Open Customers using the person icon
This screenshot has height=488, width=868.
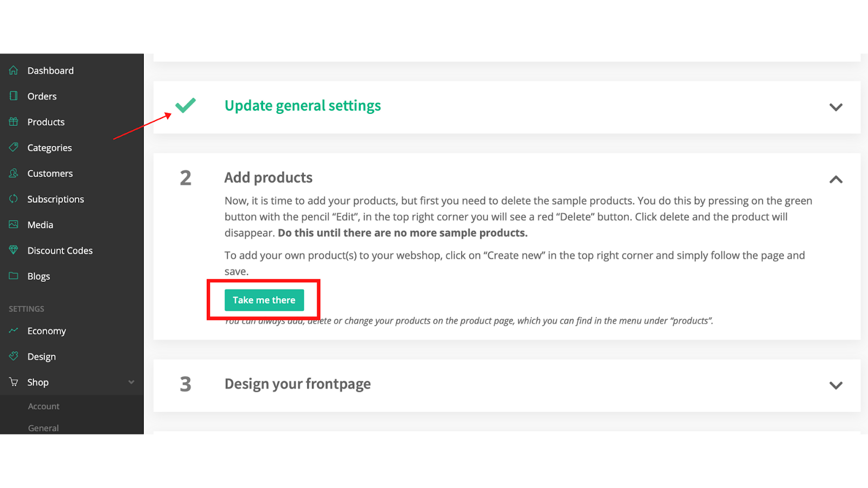(14, 173)
